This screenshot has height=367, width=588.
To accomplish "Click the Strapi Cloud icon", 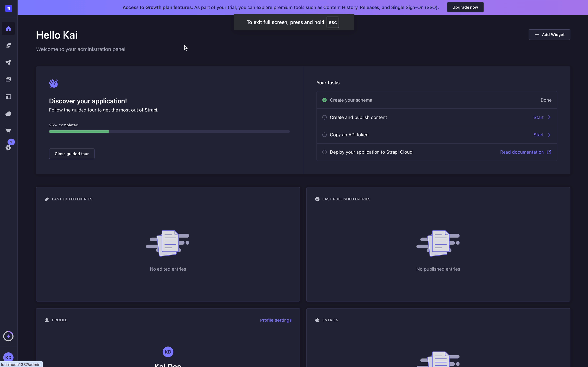I will click(8, 114).
